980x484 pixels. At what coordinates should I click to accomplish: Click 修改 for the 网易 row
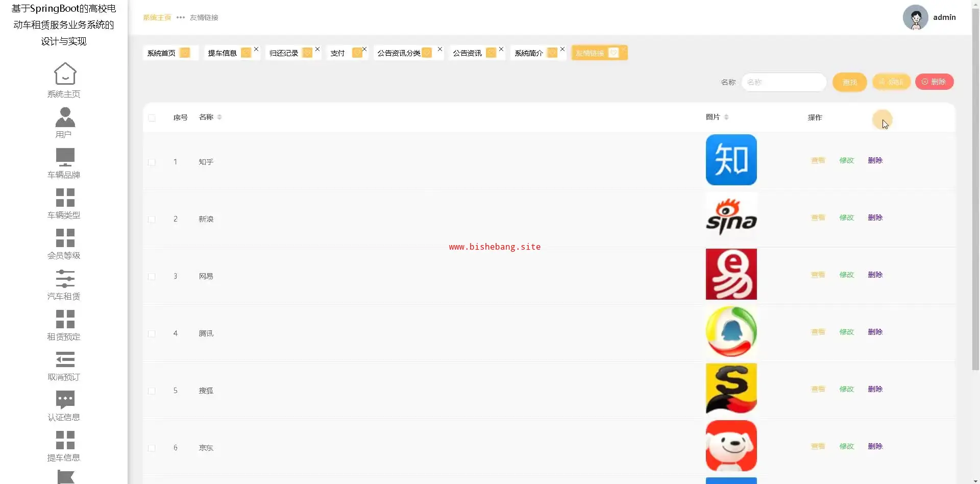[846, 275]
